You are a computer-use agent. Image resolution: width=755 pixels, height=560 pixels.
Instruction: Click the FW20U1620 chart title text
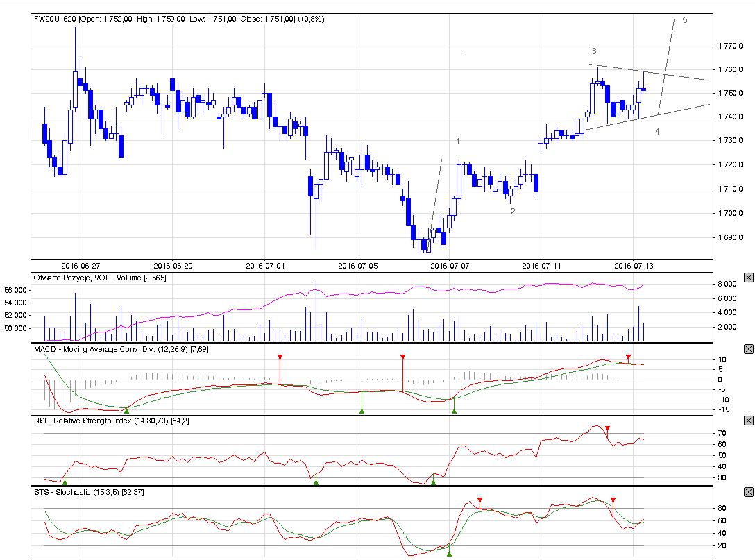55,19
